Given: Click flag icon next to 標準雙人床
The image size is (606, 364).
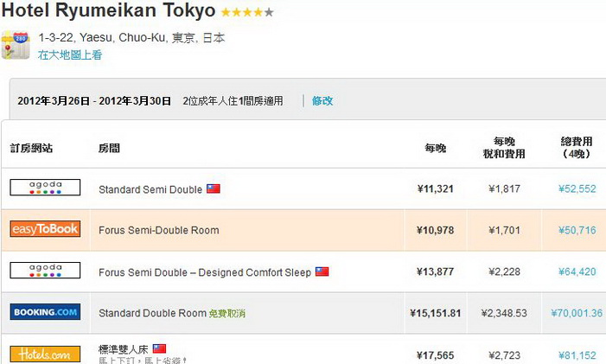Looking at the screenshot, I should (x=159, y=349).
